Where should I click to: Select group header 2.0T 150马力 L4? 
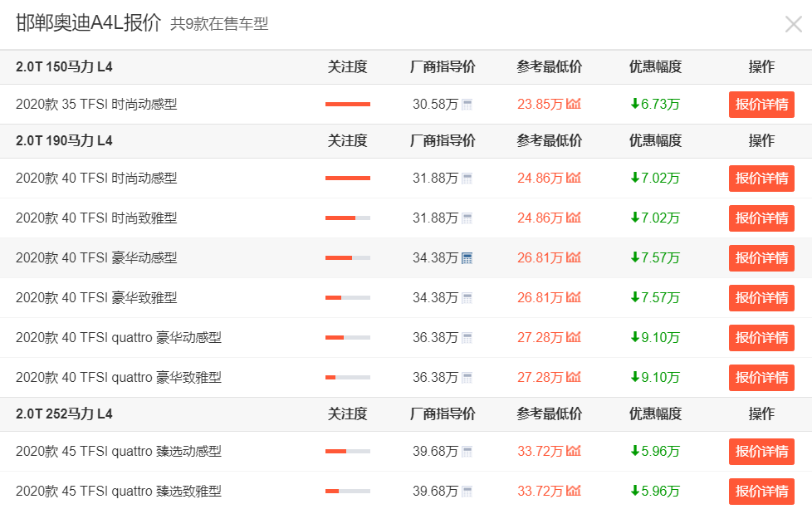(64, 66)
